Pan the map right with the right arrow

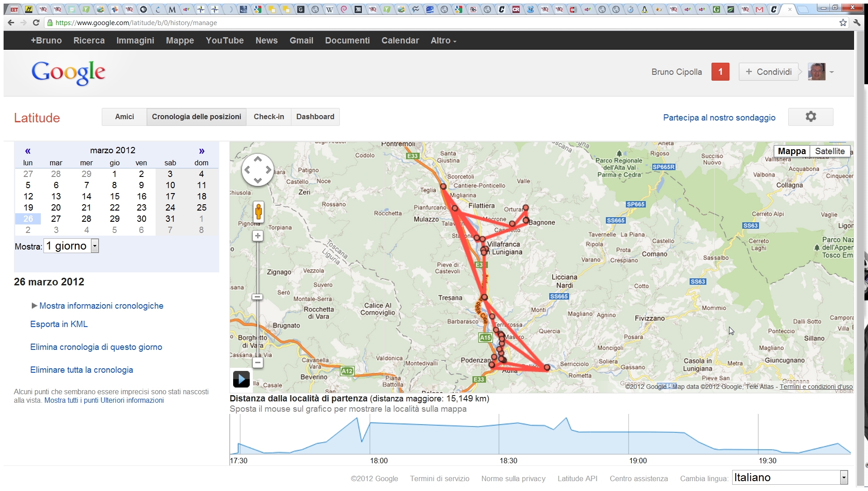pos(268,170)
